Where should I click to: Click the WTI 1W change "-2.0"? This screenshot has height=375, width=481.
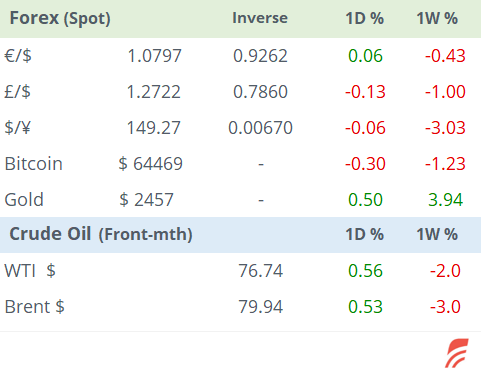coord(445,270)
